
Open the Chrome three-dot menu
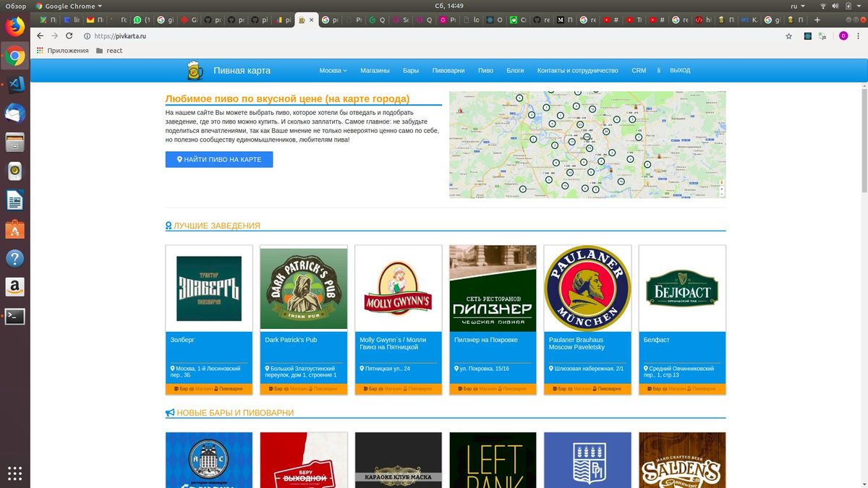859,35
